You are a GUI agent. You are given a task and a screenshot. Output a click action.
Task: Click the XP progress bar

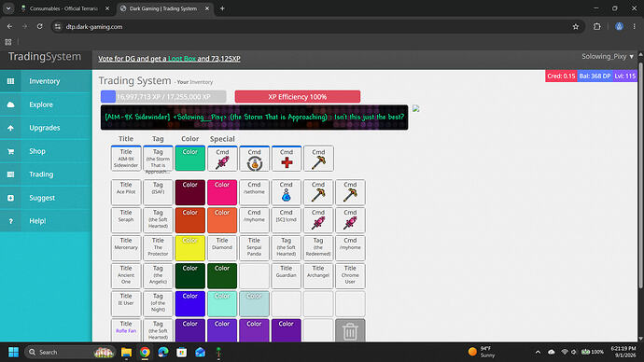pyautogui.click(x=163, y=97)
